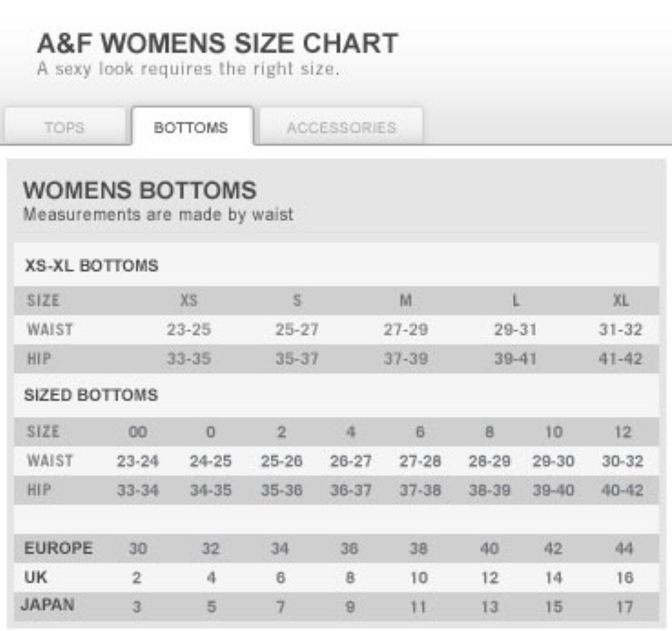
Task: Select the XL size column header
Action: [x=621, y=301]
